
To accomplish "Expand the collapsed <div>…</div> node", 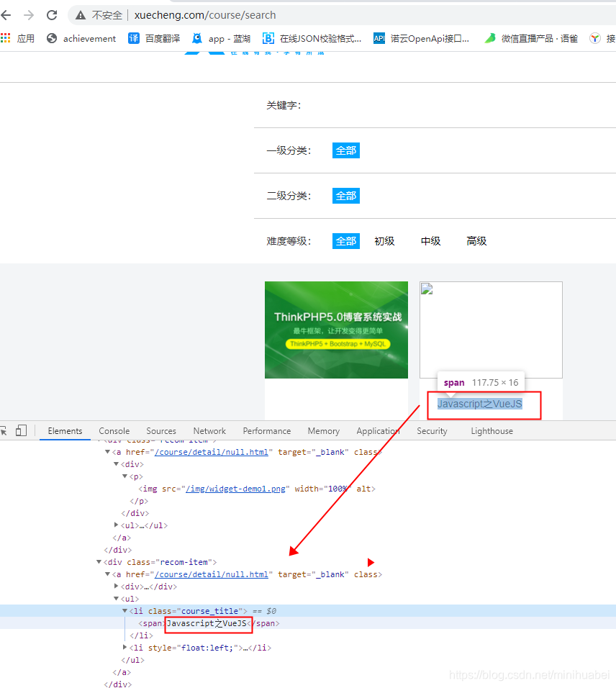I will [117, 586].
